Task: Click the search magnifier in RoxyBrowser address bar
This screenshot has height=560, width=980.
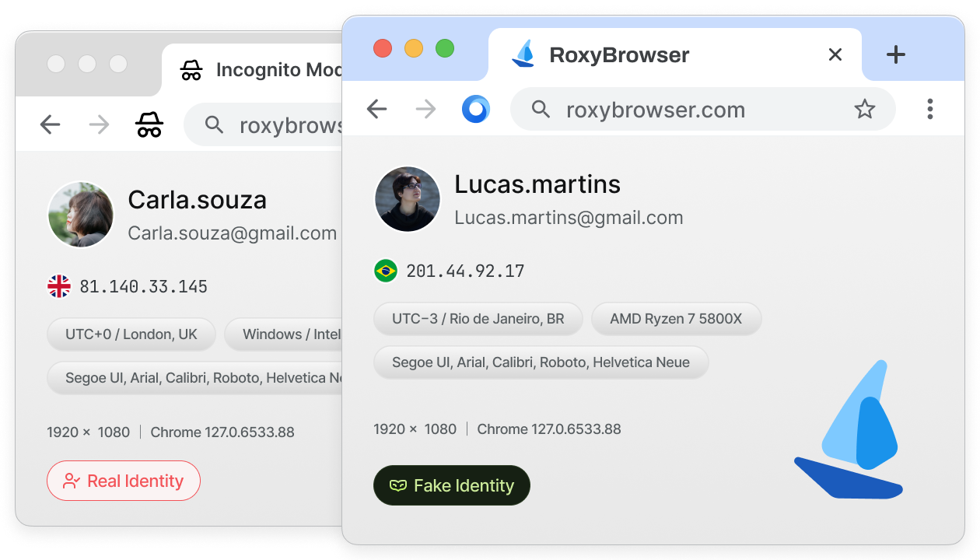Action: click(x=541, y=110)
